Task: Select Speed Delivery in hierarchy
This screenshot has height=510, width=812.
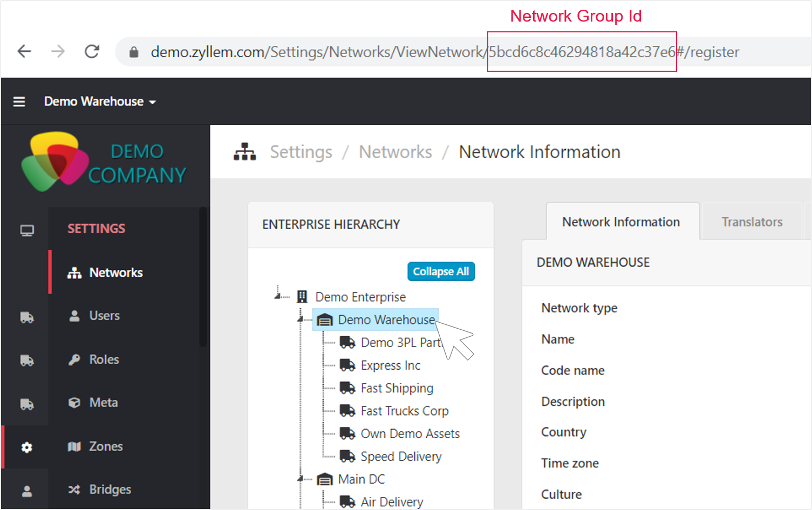Action: pyautogui.click(x=401, y=457)
